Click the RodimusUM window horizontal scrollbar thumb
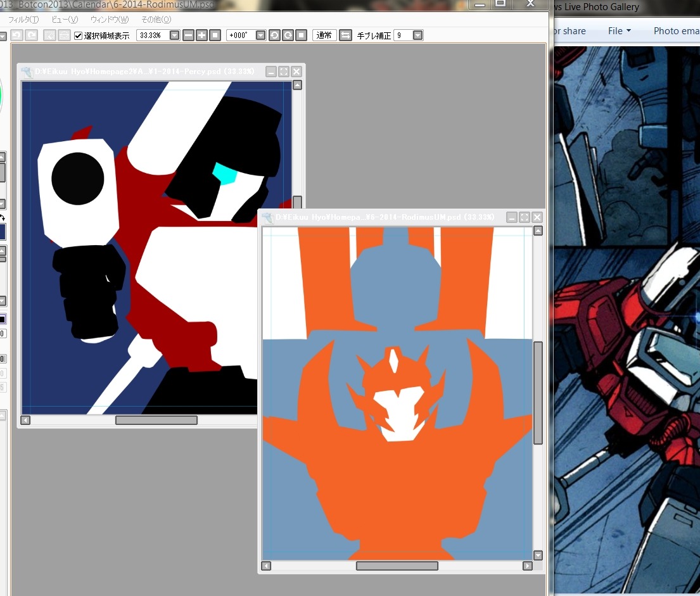 397,566
